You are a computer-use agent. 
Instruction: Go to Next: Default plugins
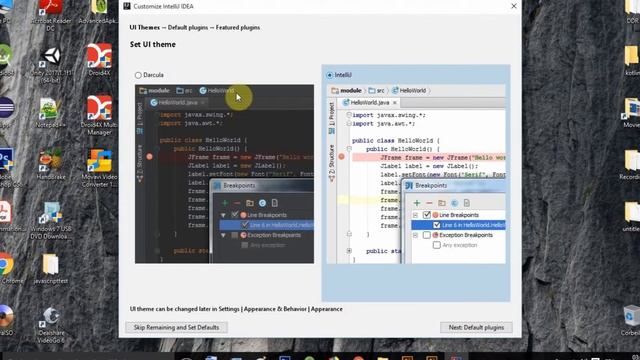point(476,327)
